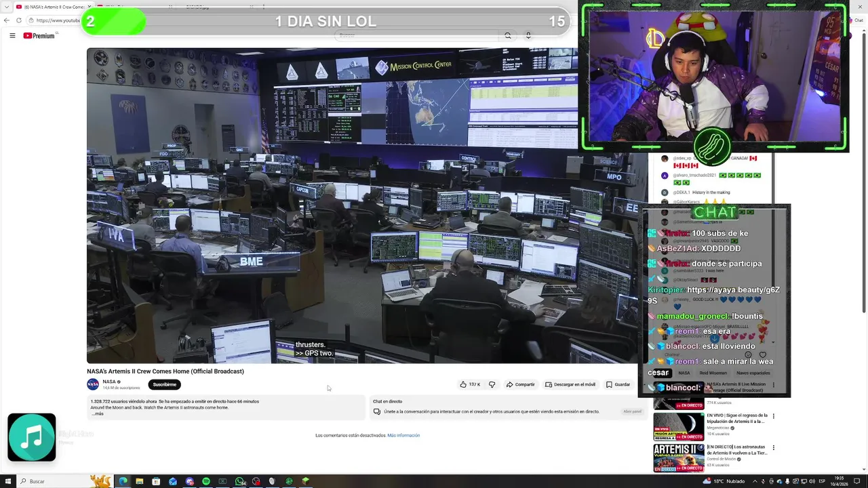
Task: Click the taskbar clock showing 19:35
Action: click(x=840, y=481)
